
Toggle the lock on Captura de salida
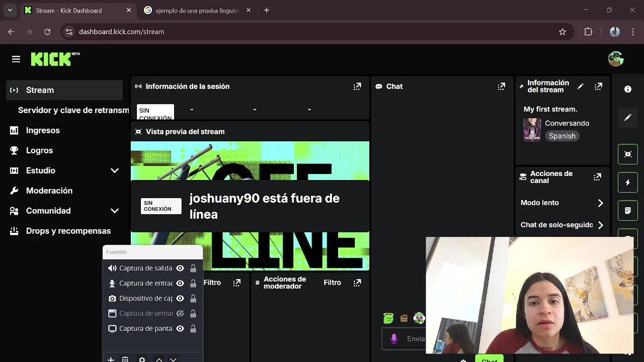coord(193,268)
